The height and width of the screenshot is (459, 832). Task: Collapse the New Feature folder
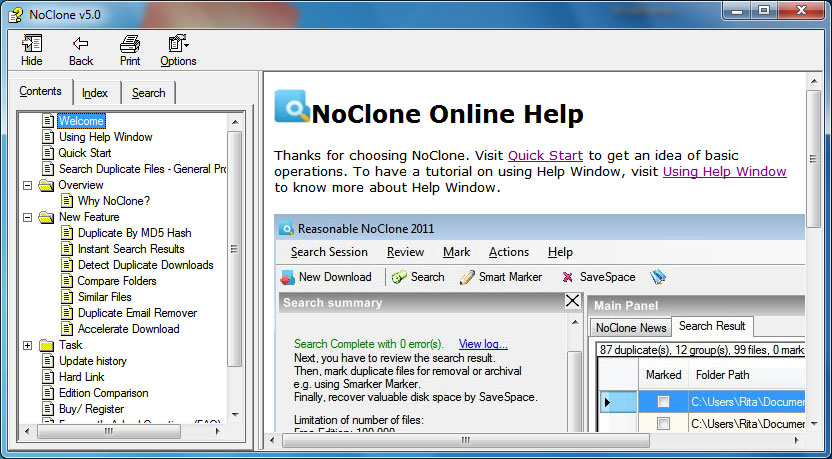click(x=28, y=218)
